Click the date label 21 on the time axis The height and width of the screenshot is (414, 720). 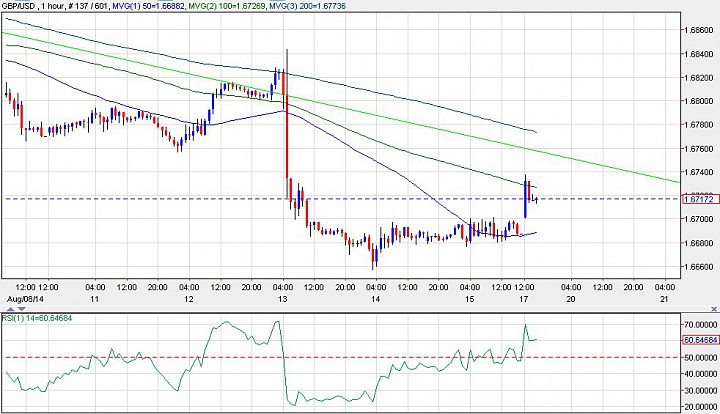(x=664, y=299)
